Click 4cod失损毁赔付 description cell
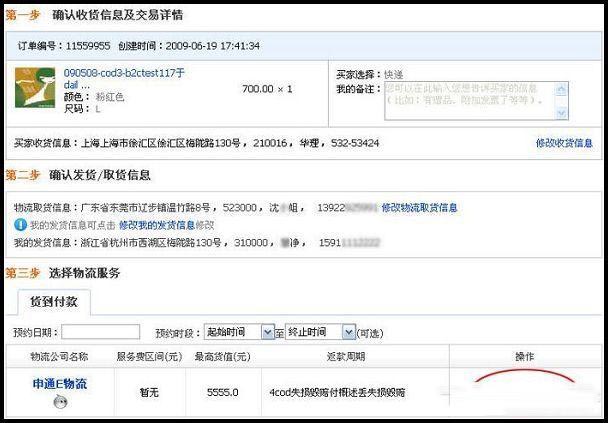Screen dimensions: 608x423 click(x=337, y=393)
